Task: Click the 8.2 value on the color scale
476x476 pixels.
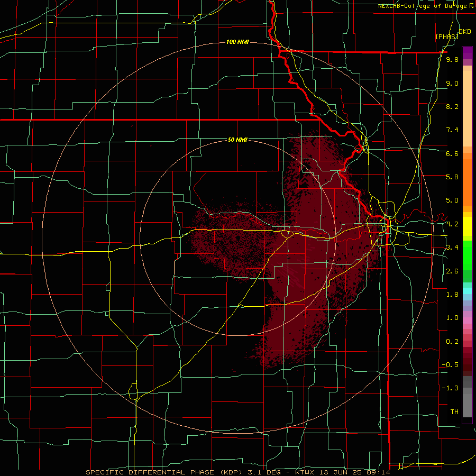Action: tap(452, 106)
